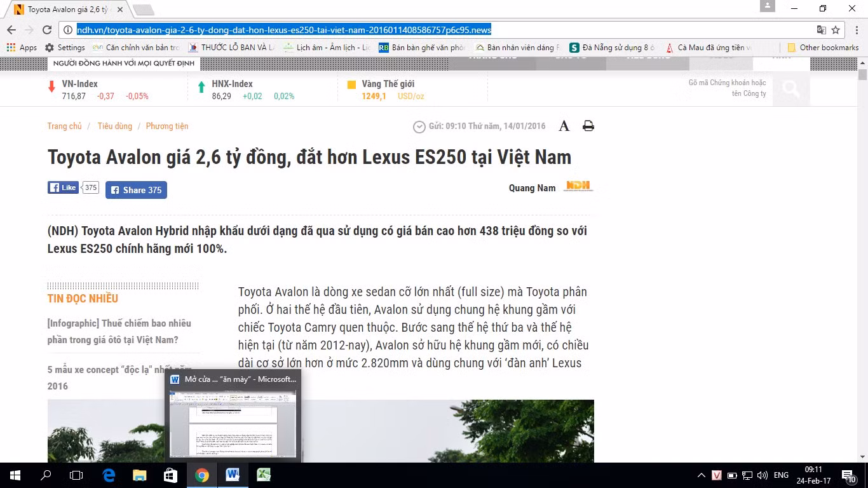Click the volume speaker tray icon

tap(761, 475)
